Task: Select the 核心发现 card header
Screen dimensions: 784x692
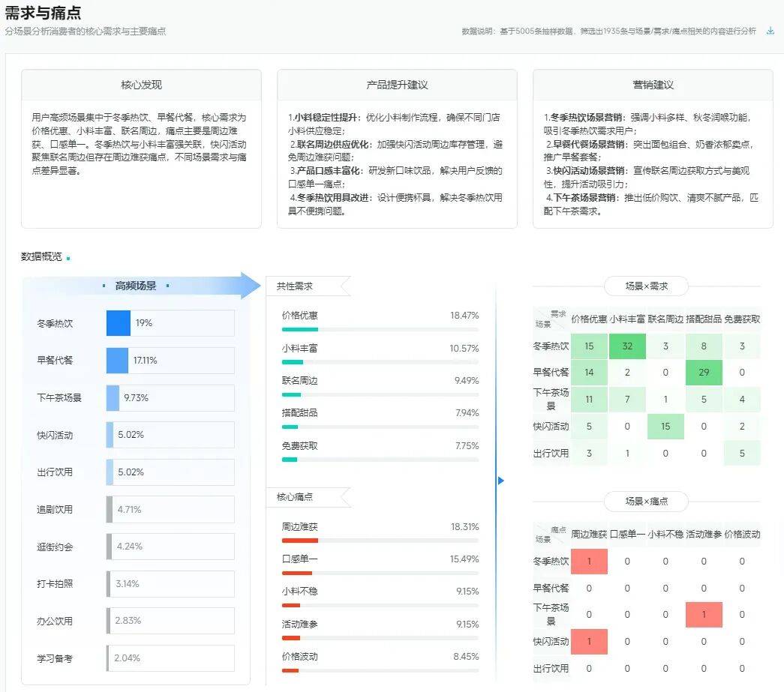Action: tap(141, 85)
